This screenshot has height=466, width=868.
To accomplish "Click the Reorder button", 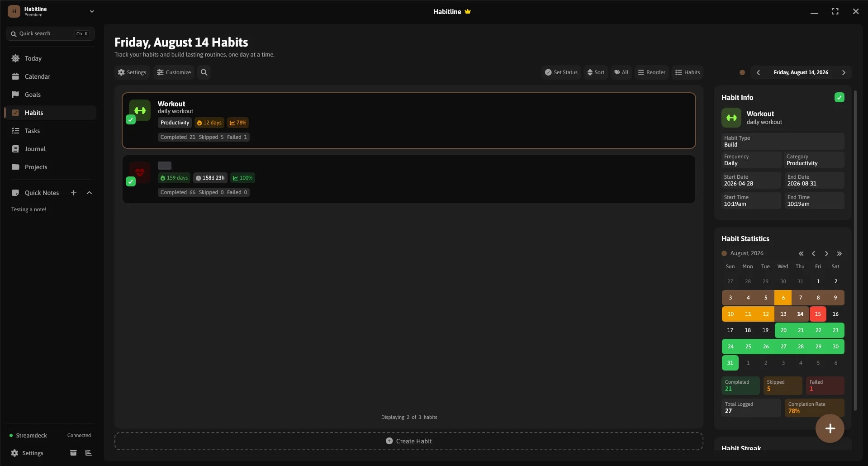I will click(652, 72).
